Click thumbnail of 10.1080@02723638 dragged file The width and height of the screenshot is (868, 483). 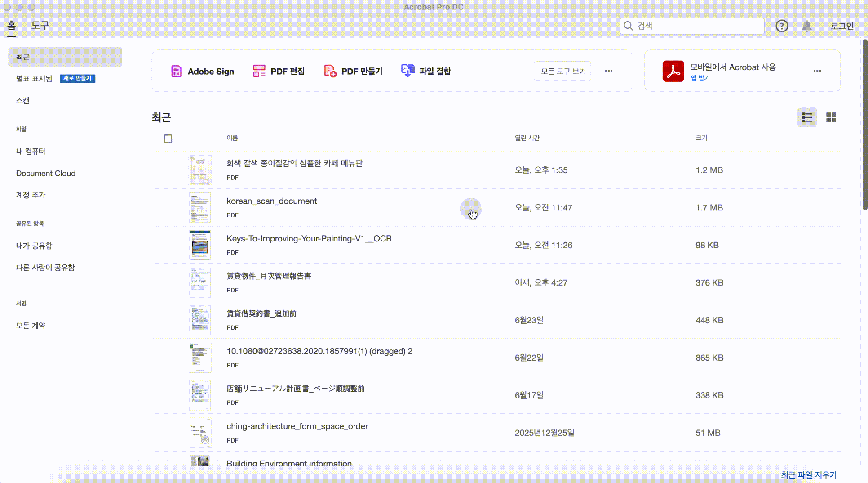(x=199, y=358)
